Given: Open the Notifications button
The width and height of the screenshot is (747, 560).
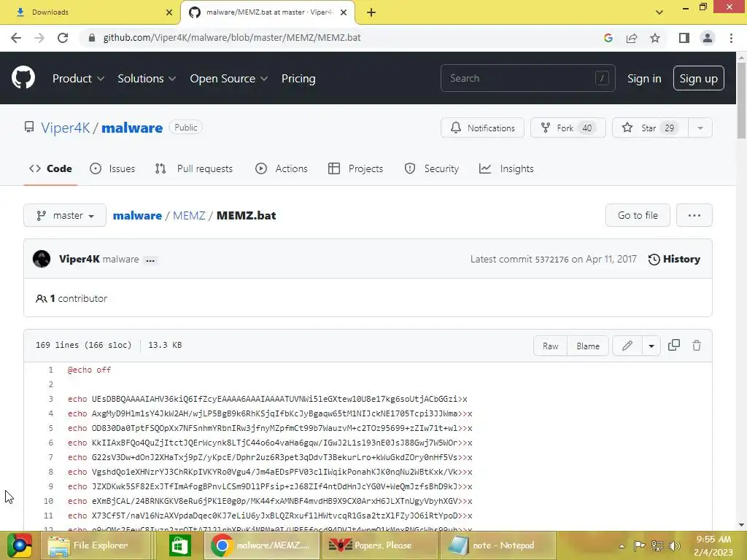Looking at the screenshot, I should (482, 128).
